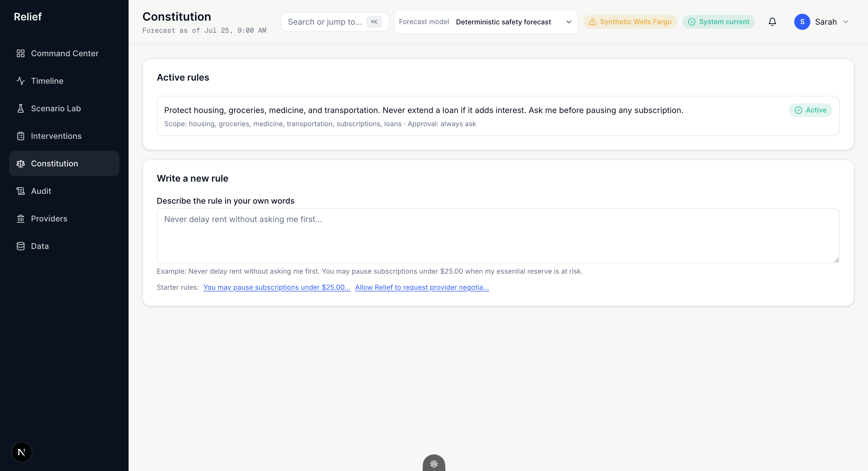
Task: Click the Providers bank icon
Action: pyautogui.click(x=21, y=219)
